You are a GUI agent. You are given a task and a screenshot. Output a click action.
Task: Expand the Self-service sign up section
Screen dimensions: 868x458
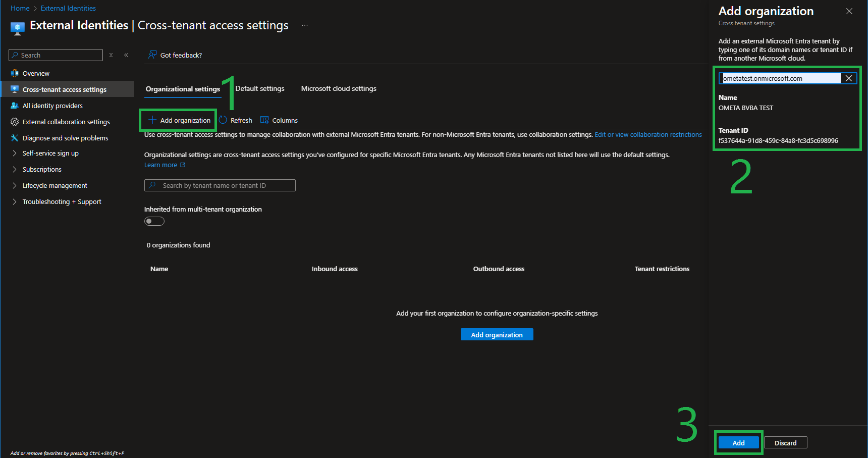click(x=50, y=153)
